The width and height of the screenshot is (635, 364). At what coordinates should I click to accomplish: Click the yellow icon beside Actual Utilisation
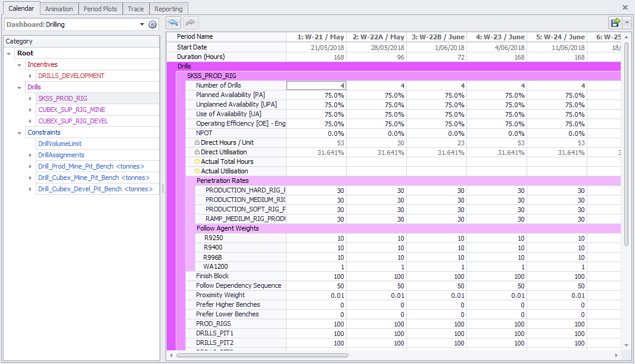(x=197, y=172)
